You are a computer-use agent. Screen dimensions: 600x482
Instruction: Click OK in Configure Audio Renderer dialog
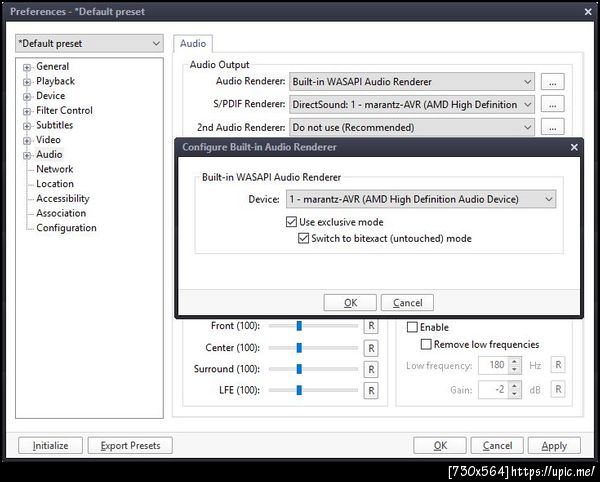tap(350, 303)
